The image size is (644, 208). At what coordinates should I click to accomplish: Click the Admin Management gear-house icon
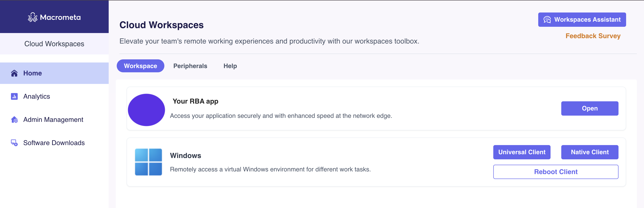point(14,120)
